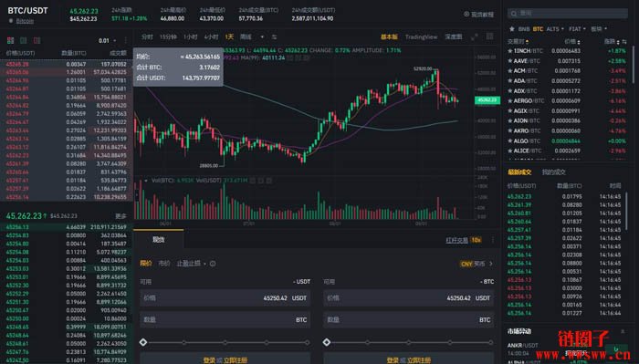
Task: Toggle the change column swap arrows
Action: coord(623,42)
